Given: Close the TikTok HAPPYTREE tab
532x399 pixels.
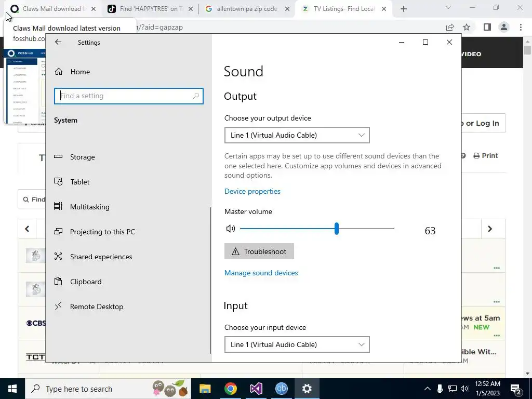Looking at the screenshot, I should (x=191, y=9).
